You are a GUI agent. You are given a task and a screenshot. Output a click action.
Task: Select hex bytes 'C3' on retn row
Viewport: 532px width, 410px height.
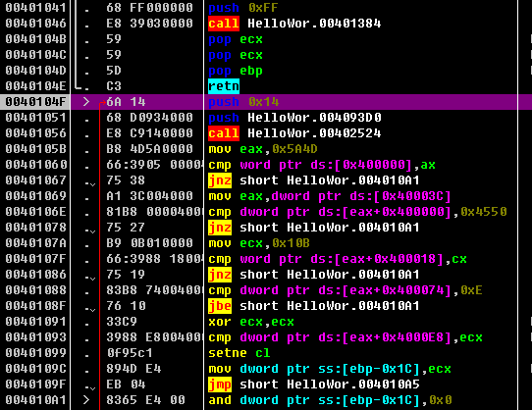click(x=114, y=86)
